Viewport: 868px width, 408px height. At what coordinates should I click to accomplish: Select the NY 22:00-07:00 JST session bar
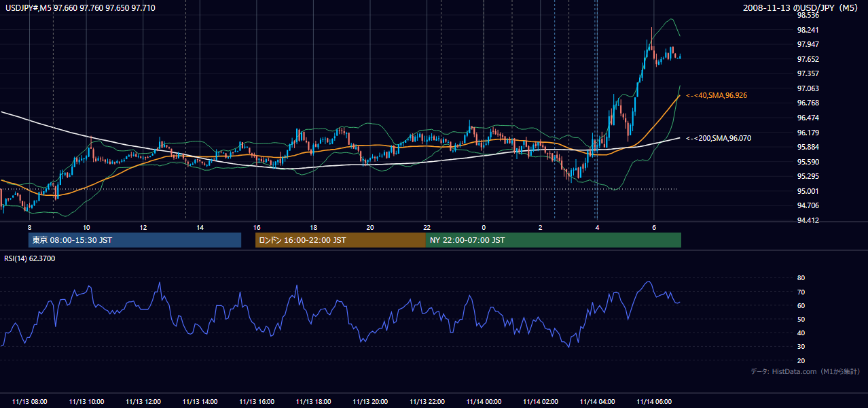click(x=554, y=240)
